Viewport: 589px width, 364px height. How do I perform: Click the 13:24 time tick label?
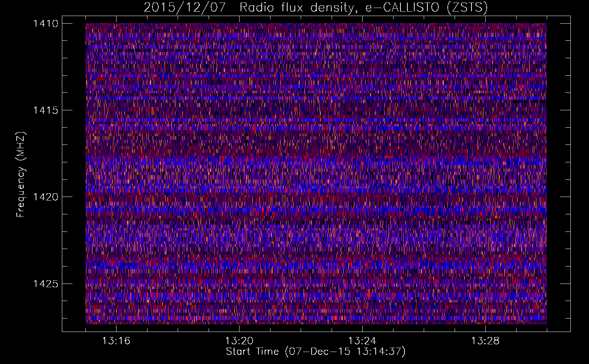pyautogui.click(x=362, y=341)
